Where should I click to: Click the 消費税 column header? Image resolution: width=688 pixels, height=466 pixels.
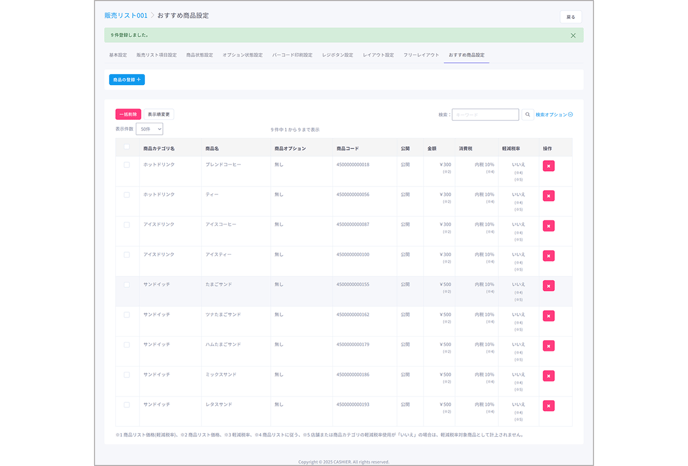[x=466, y=148]
